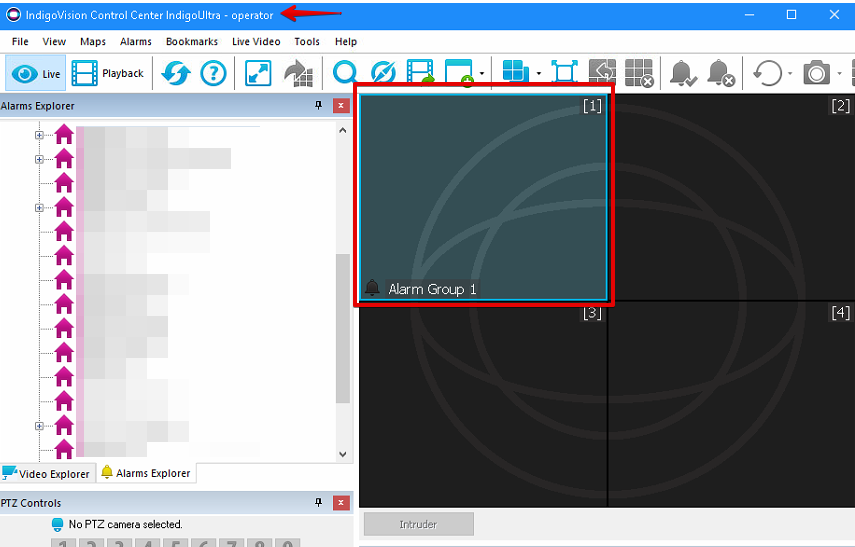Switch to the Video Explorer tab
Image resolution: width=855 pixels, height=547 pixels.
point(46,473)
